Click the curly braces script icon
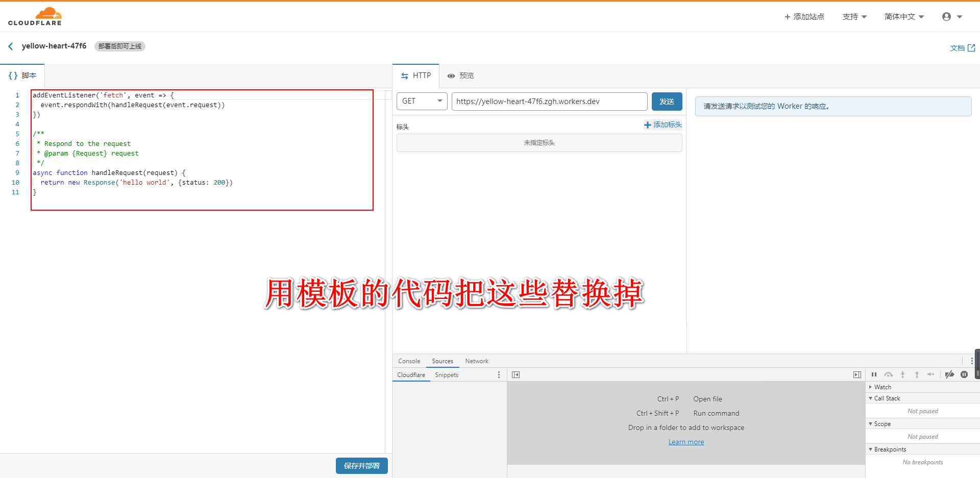This screenshot has height=478, width=980. point(13,76)
